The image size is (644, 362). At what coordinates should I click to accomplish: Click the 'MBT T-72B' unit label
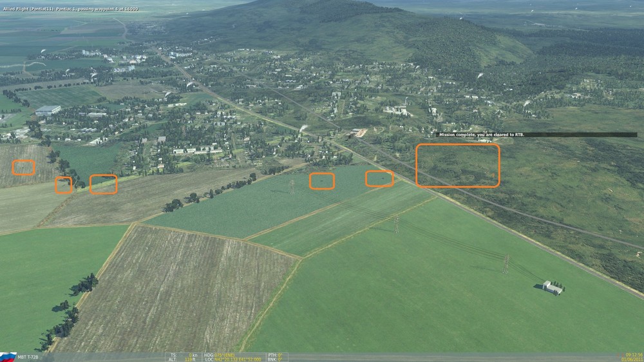(28, 357)
